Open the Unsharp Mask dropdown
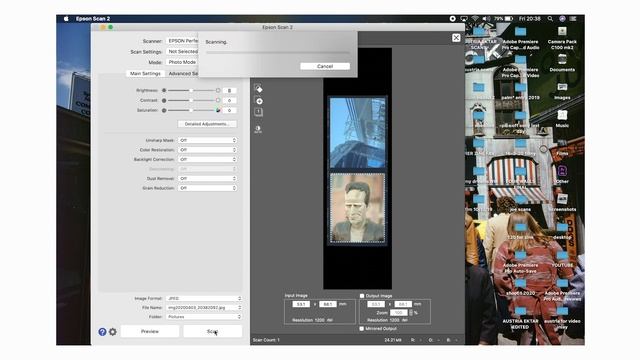Viewport: 640px width, 360px height. point(207,140)
